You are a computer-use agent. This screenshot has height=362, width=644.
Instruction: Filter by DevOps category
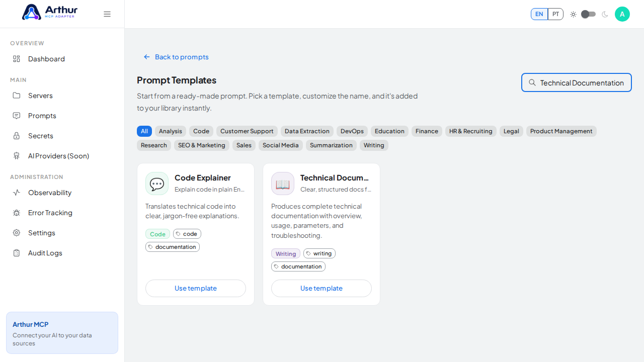point(352,131)
